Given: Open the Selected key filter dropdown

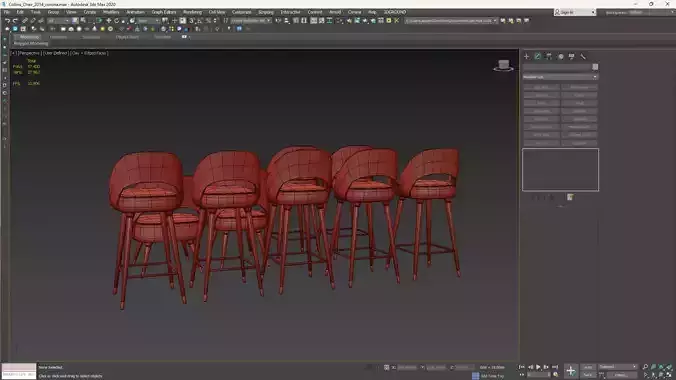Looking at the screenshot, I should (x=618, y=367).
